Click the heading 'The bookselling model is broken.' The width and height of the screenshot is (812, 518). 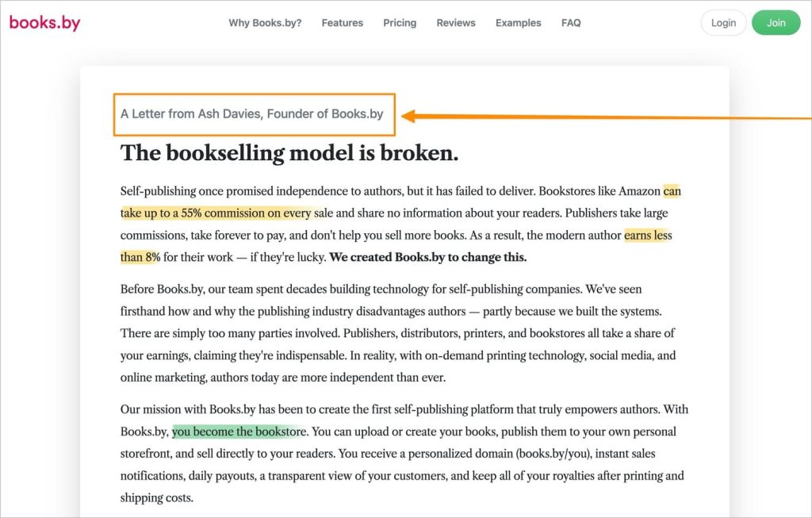click(289, 153)
